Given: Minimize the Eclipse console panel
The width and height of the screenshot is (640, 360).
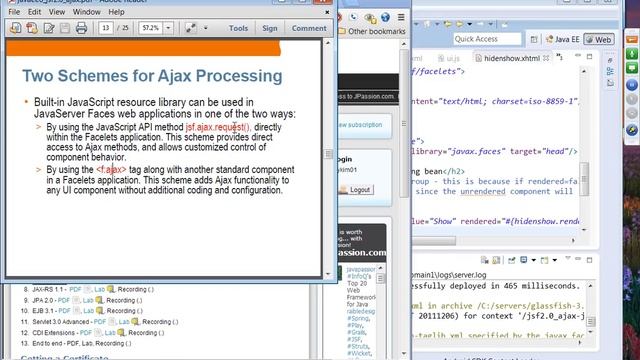Looking at the screenshot, I should click(578, 259).
